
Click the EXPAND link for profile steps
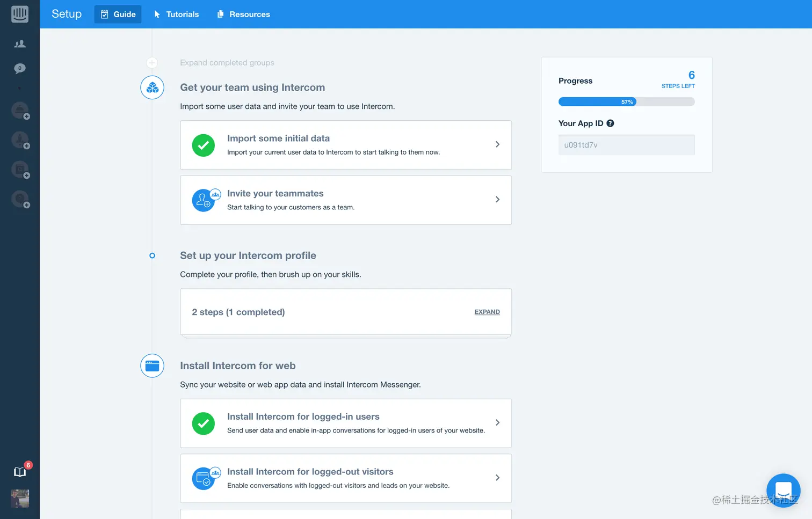pyautogui.click(x=487, y=312)
